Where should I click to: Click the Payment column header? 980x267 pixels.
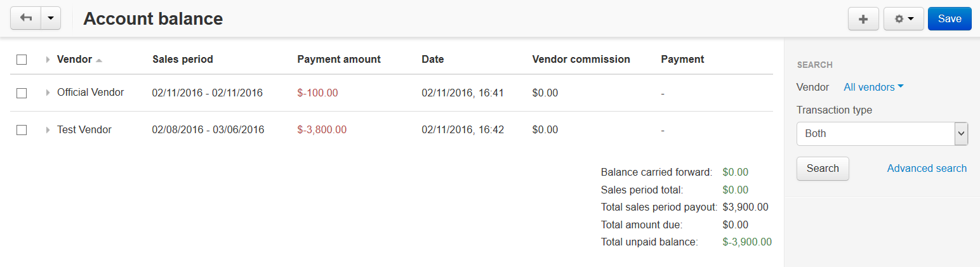click(x=682, y=59)
